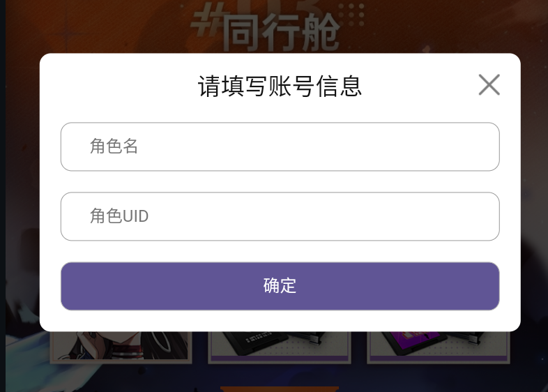The height and width of the screenshot is (392, 548).
Task: Click the 角色UID placeholder text
Action: pyautogui.click(x=119, y=216)
